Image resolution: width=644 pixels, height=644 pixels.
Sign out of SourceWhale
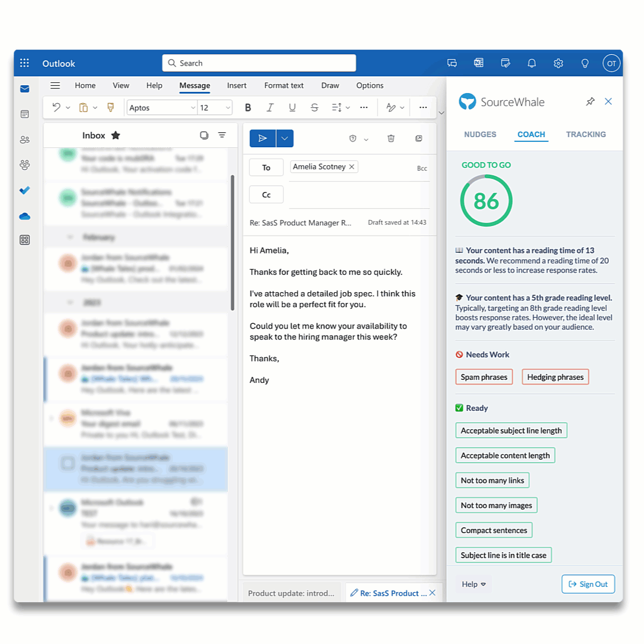[x=588, y=584]
